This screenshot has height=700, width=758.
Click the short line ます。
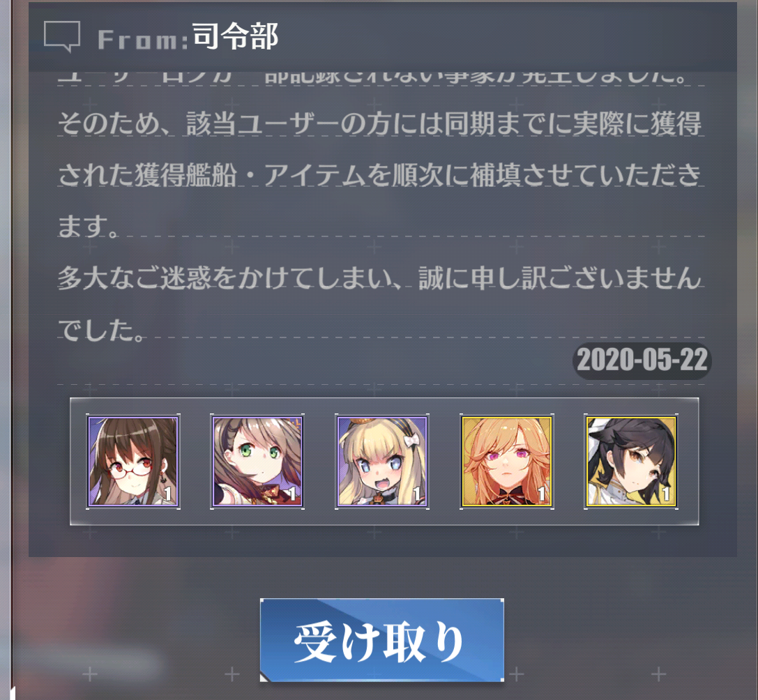[88, 226]
